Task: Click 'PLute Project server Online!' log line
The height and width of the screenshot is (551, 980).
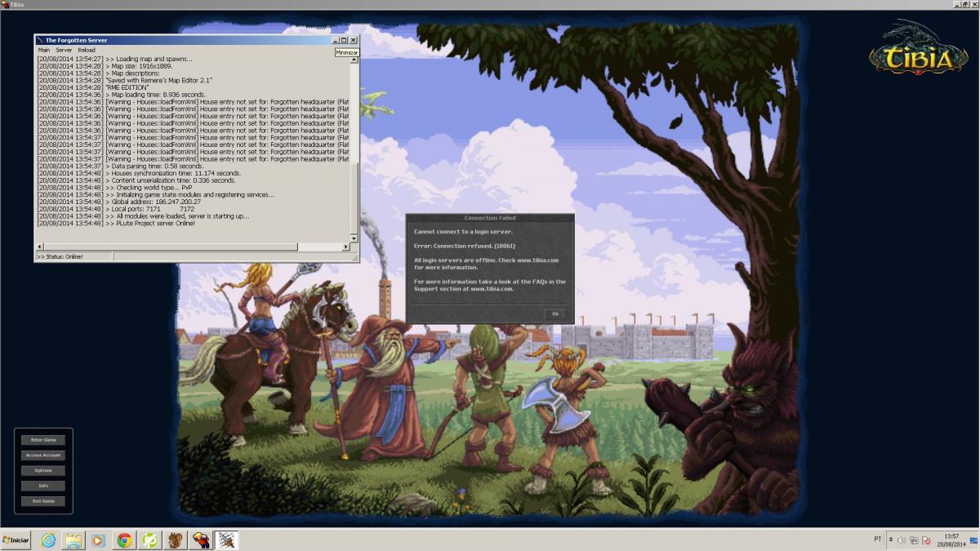Action: coord(116,223)
